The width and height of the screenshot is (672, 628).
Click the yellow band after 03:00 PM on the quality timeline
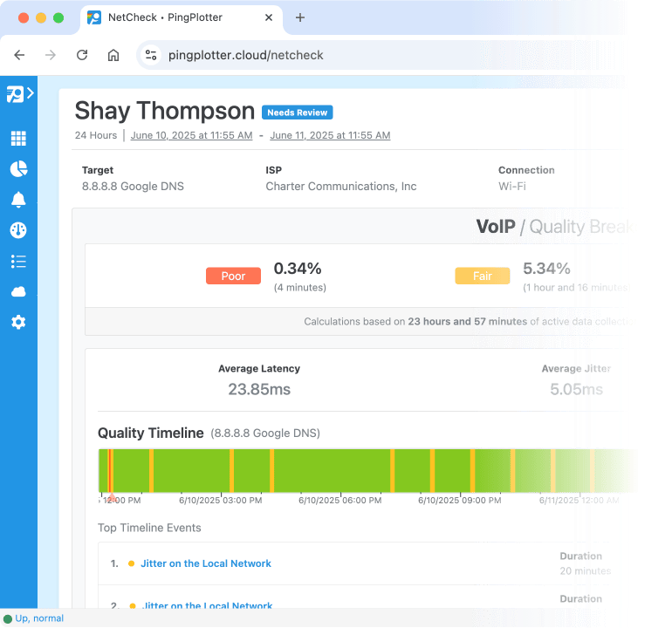pos(231,471)
